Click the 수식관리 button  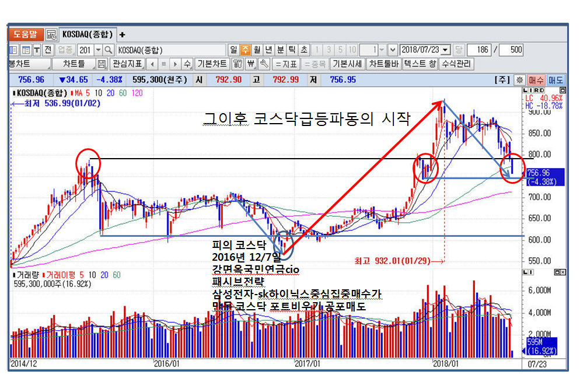[457, 64]
